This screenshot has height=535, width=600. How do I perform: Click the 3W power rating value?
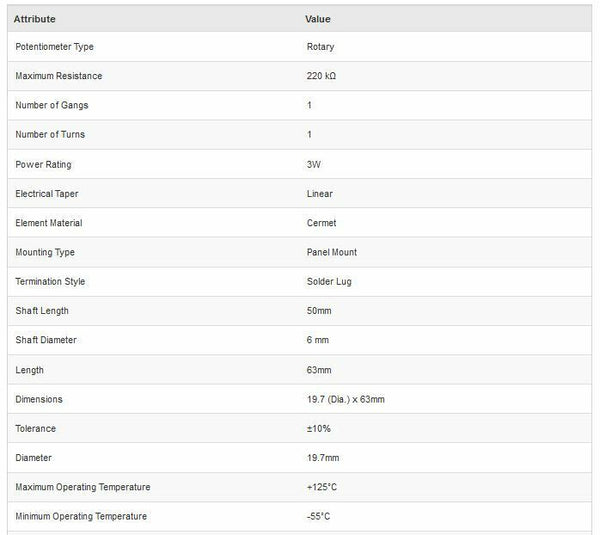coord(313,164)
